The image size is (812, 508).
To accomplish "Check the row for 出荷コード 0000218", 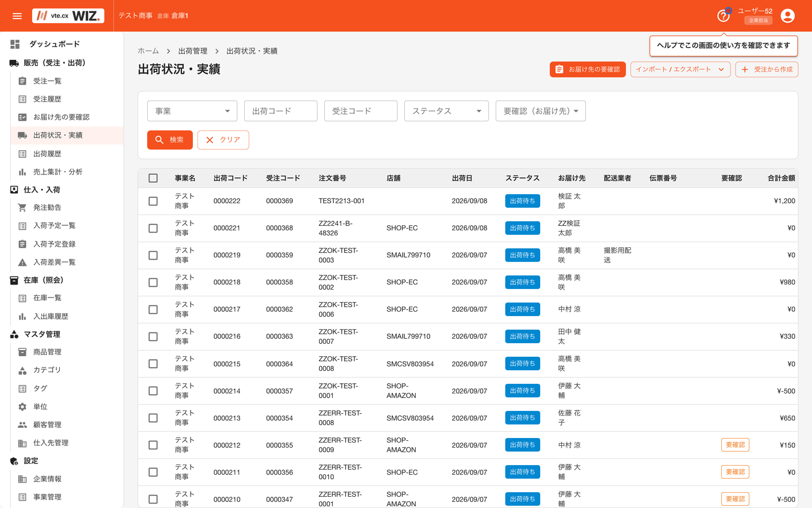I will click(x=153, y=282).
